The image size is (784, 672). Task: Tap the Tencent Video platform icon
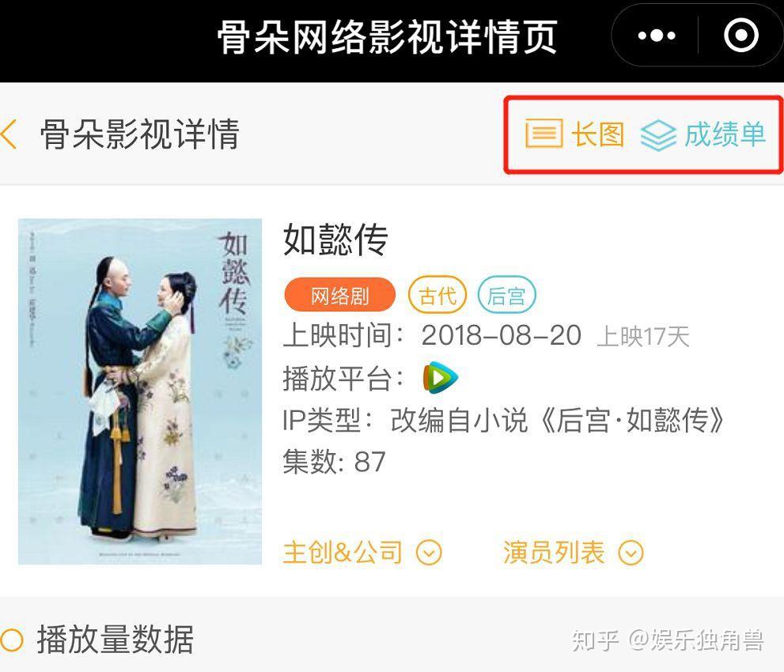click(x=440, y=378)
